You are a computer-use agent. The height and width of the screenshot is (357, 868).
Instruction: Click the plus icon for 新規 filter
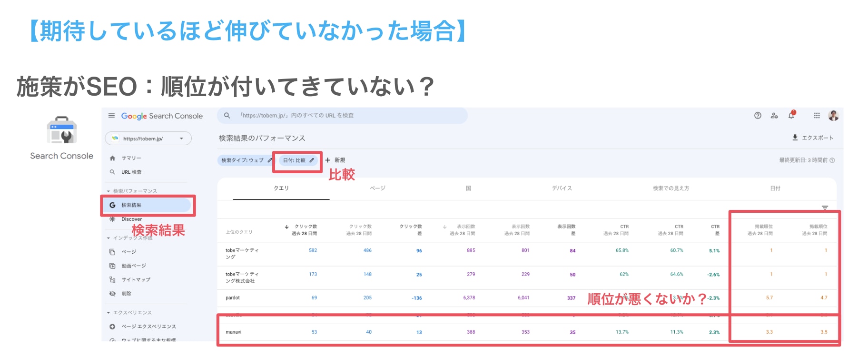point(327,160)
